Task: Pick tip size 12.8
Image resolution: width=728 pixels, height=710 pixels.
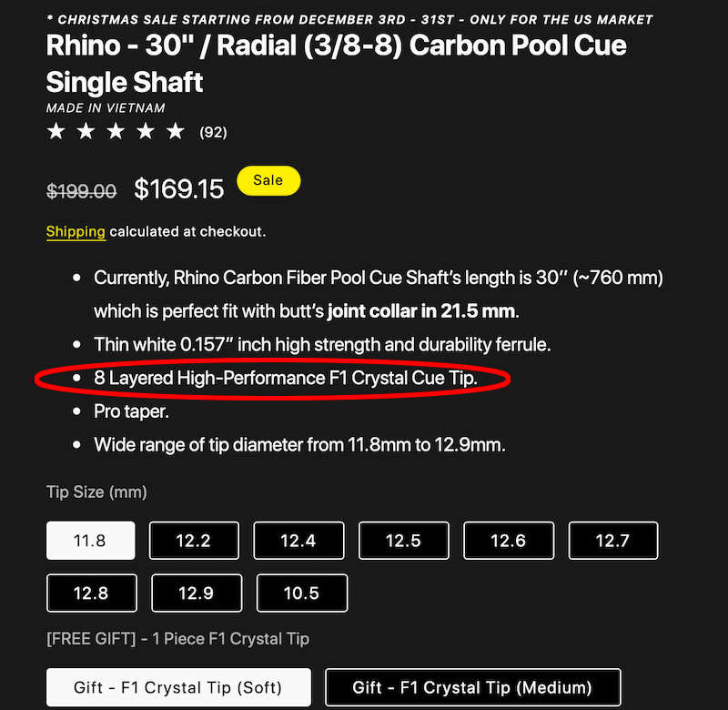Action: pyautogui.click(x=90, y=593)
